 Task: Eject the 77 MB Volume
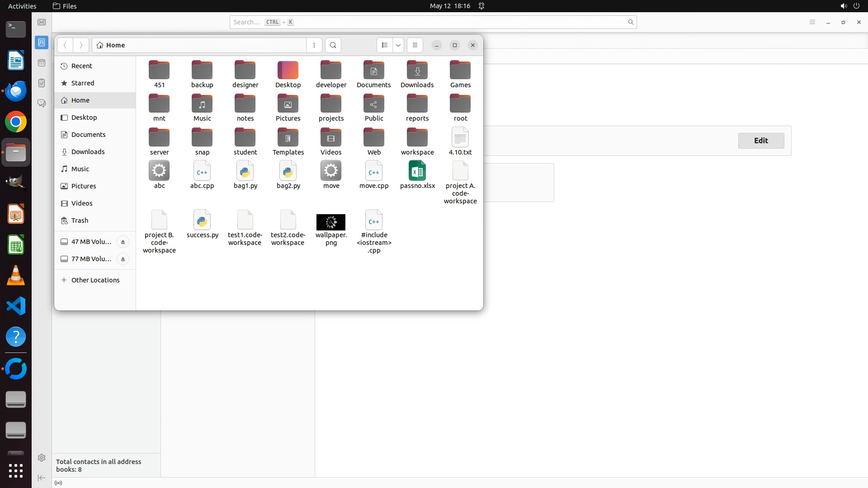(x=123, y=259)
